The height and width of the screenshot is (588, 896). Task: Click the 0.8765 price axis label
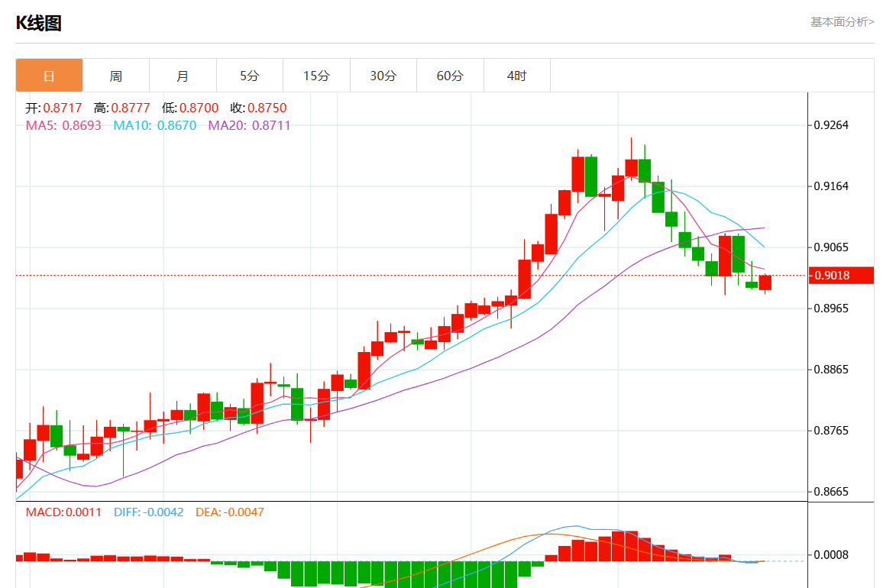tap(831, 431)
